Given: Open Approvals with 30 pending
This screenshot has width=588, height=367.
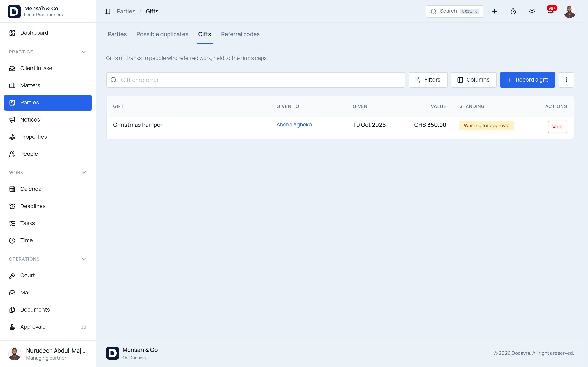Looking at the screenshot, I should (x=48, y=327).
